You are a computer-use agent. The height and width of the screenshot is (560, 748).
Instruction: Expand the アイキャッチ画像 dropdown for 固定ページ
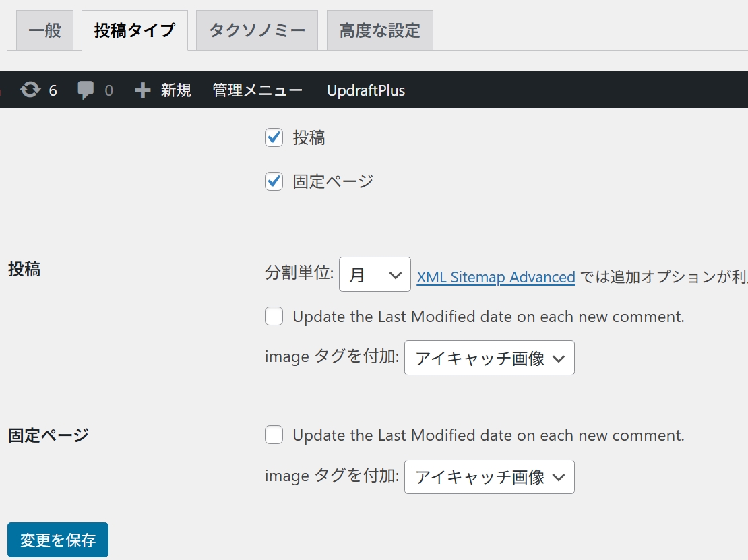pyautogui.click(x=489, y=476)
